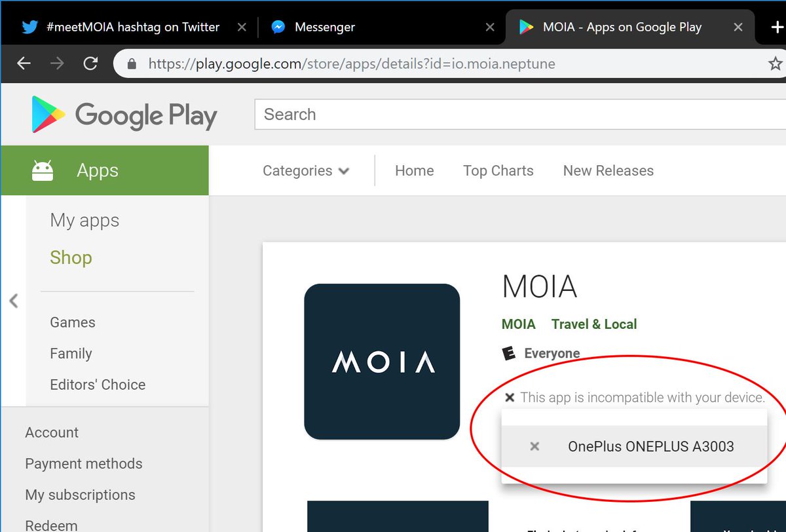
Task: Close the Twitter hashtag tab
Action: 242,28
